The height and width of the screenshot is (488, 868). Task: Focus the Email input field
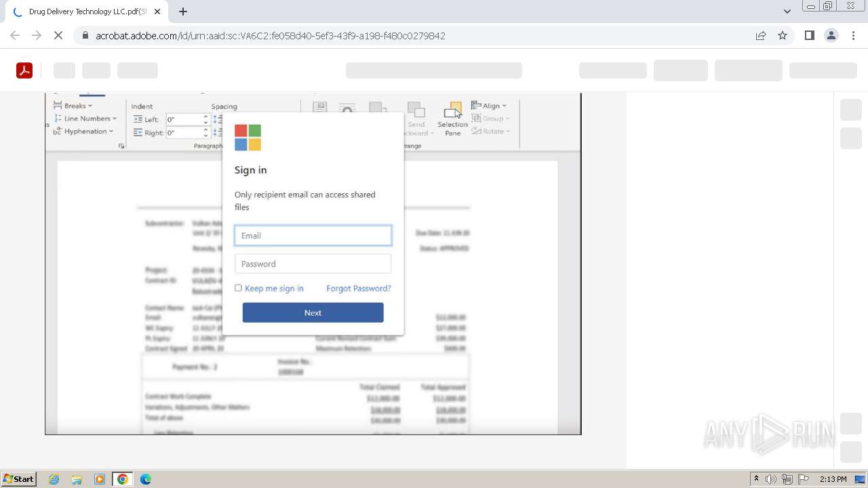click(x=313, y=235)
